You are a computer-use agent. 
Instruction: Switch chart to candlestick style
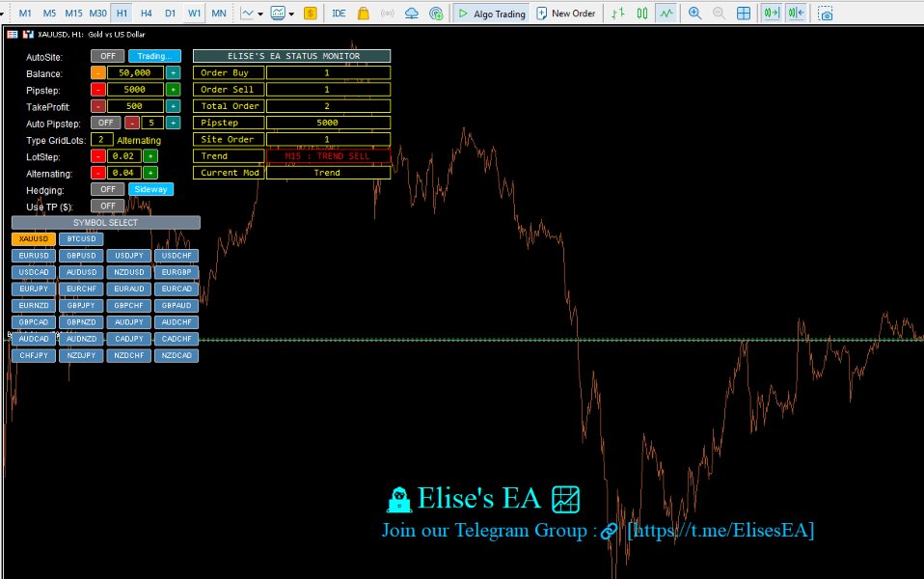pos(642,13)
